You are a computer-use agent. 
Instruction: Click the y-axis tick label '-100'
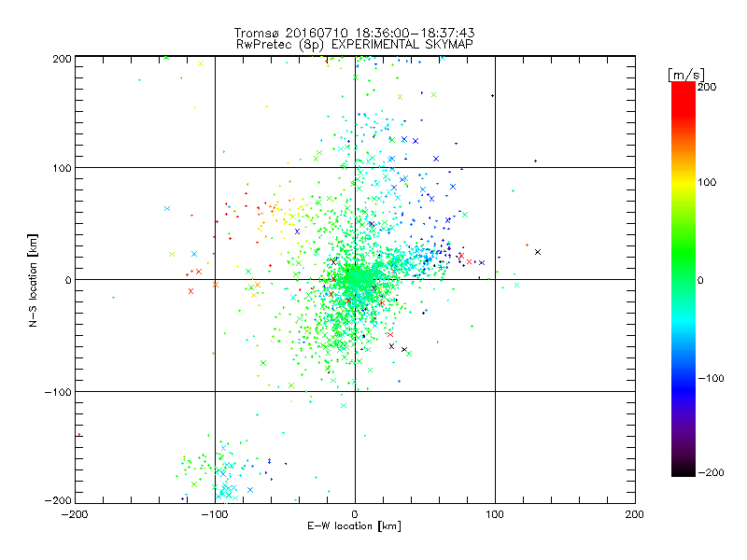click(58, 392)
